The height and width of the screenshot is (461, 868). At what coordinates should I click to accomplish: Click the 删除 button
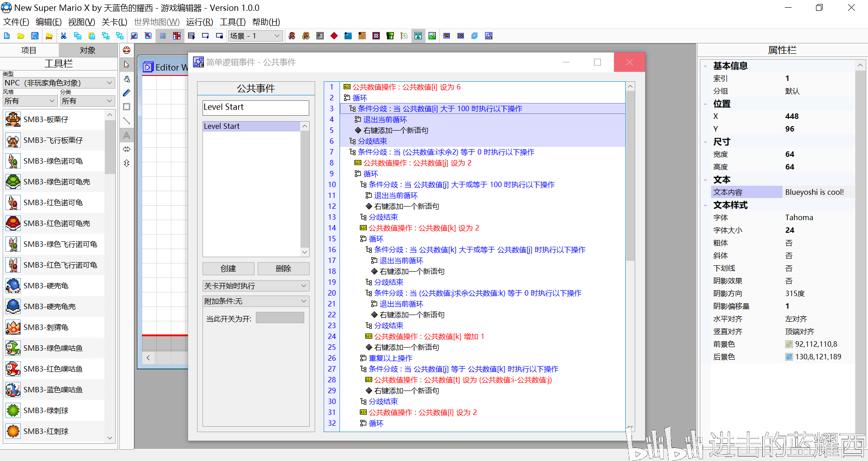(283, 268)
